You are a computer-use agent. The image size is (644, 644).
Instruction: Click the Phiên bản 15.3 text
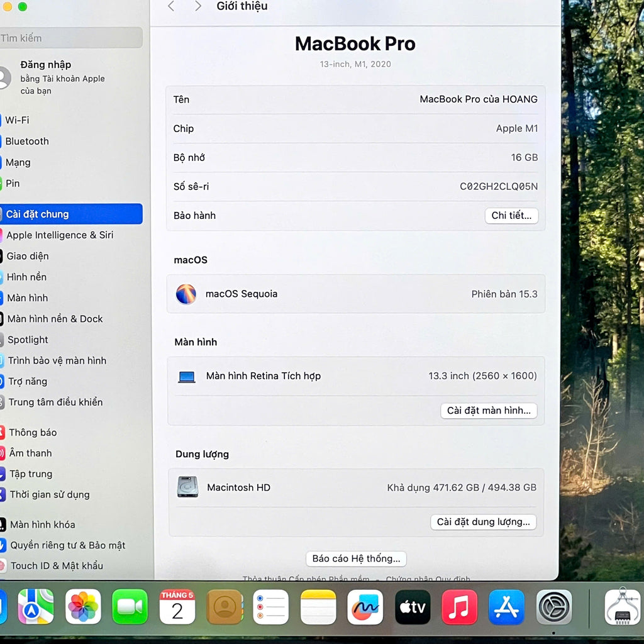[504, 294]
